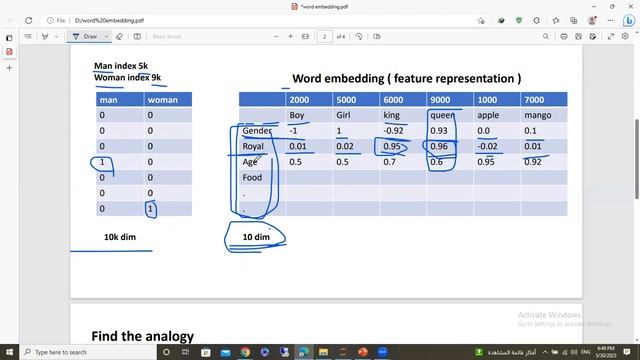Screen dimensions: 640x360
Task: Open Collections in Edge toolbar
Action: 573,20
